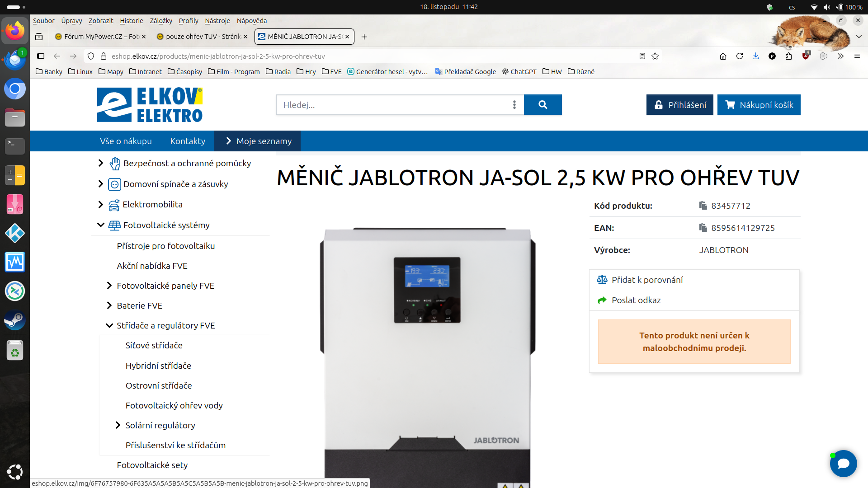This screenshot has width=868, height=488.
Task: Open Příslušenství ke střídačům category
Action: click(175, 445)
